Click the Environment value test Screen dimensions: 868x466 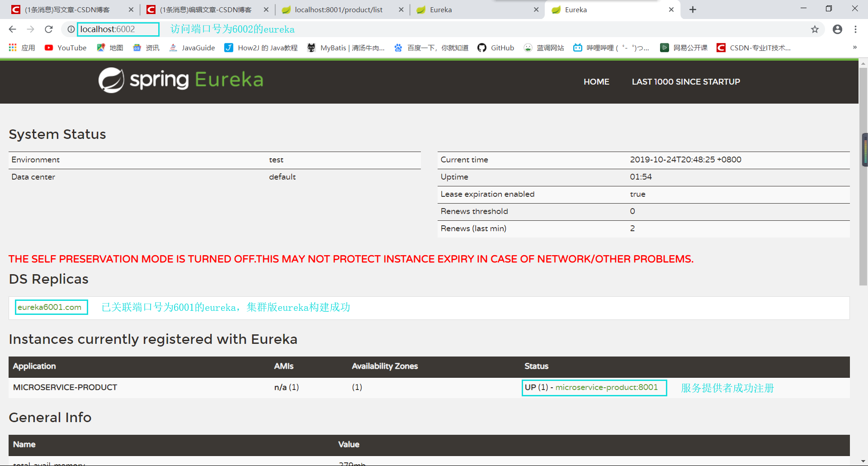click(276, 160)
